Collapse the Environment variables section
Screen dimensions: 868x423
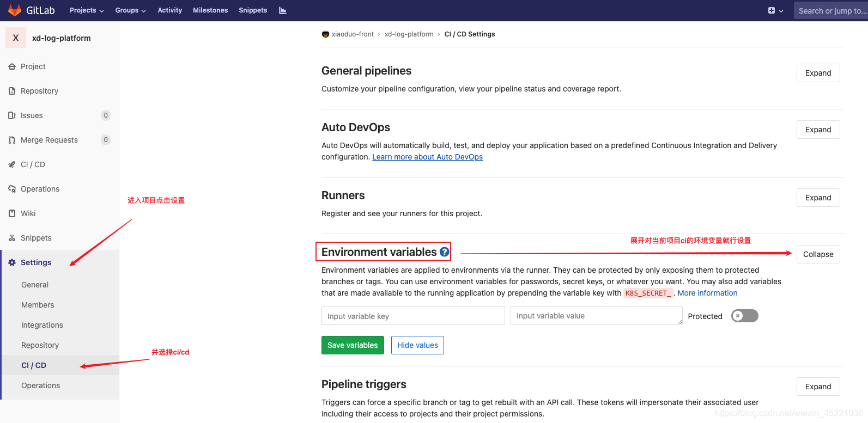818,254
